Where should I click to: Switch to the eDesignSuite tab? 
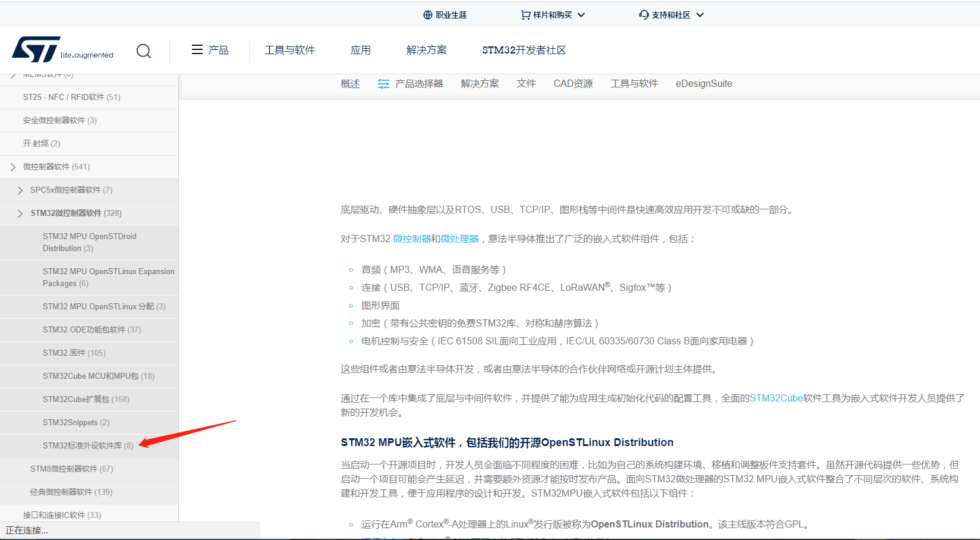(x=704, y=84)
